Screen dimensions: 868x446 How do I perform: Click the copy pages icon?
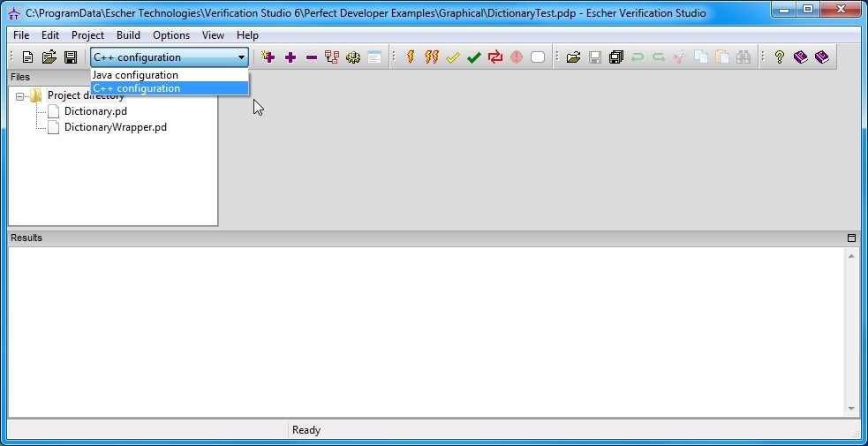(x=701, y=57)
